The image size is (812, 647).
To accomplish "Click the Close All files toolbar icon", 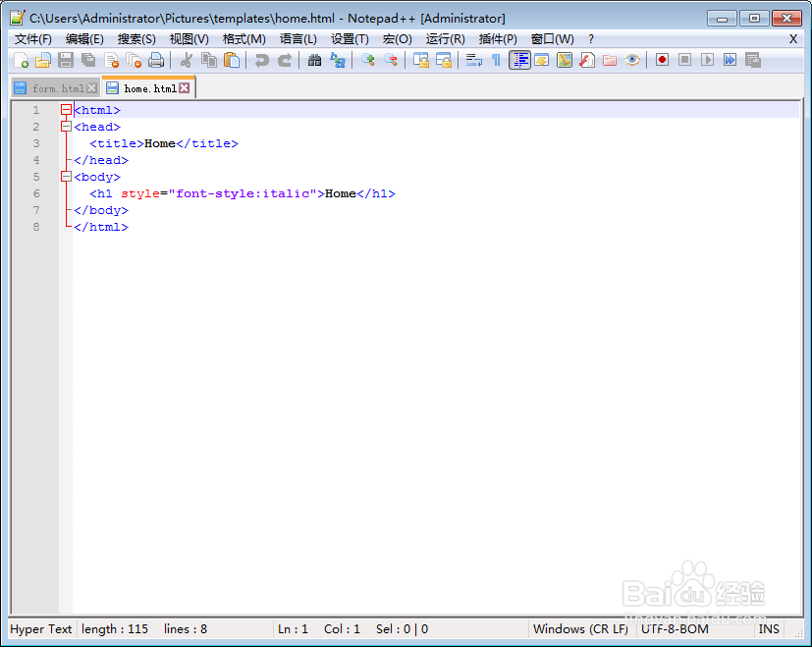I will [134, 60].
